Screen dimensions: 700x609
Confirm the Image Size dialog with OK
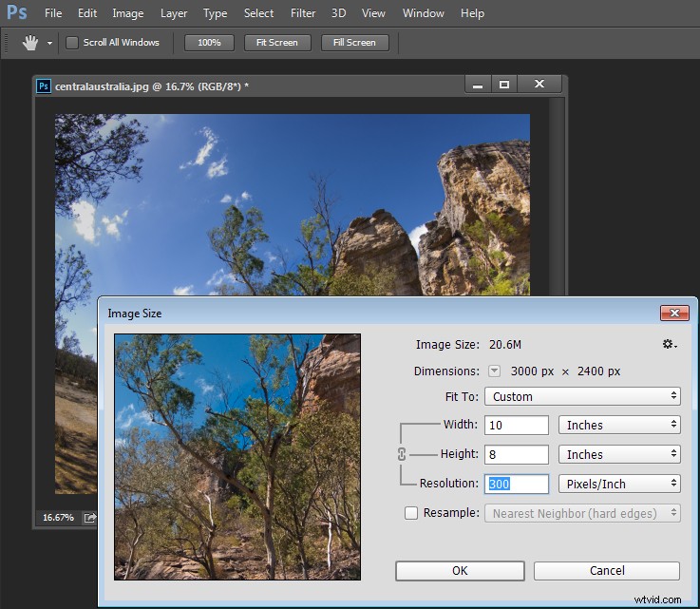460,571
